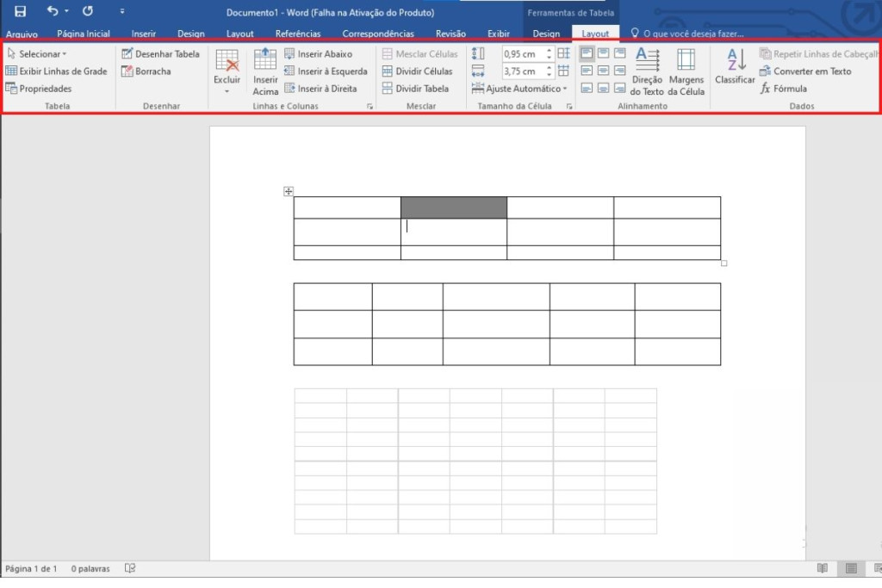
Task: Open Ajuste Automático dropdown
Action: (520, 89)
